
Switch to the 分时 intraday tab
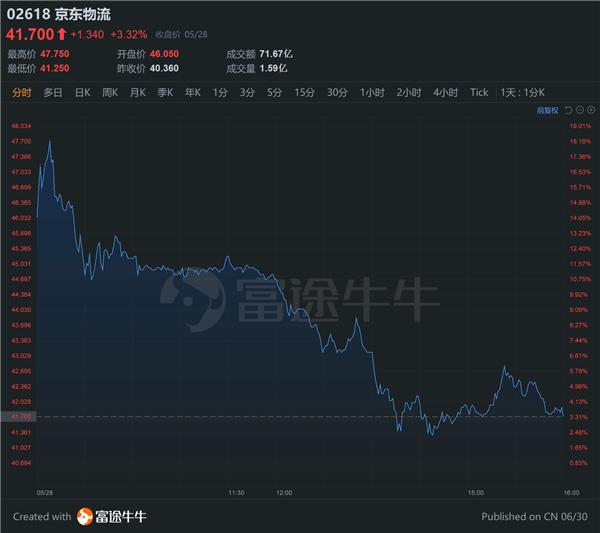point(21,92)
